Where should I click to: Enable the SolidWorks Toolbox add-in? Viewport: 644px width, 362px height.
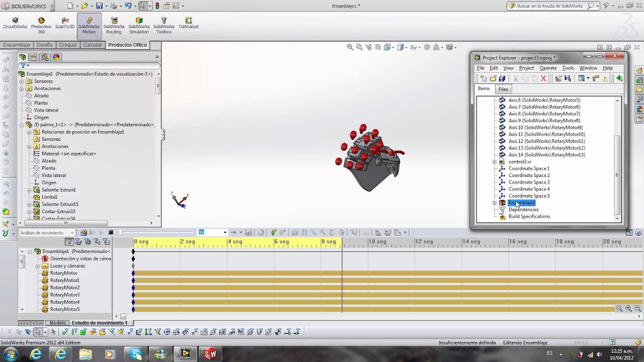(x=164, y=26)
